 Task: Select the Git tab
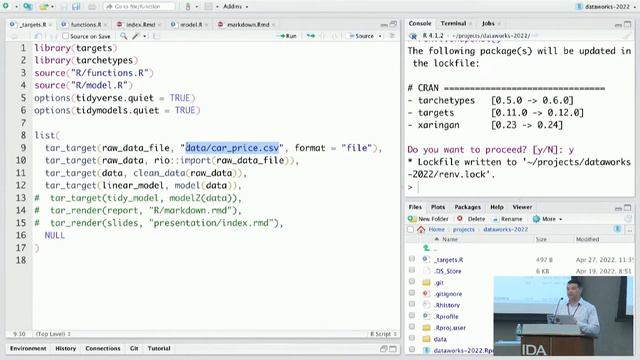(x=134, y=349)
